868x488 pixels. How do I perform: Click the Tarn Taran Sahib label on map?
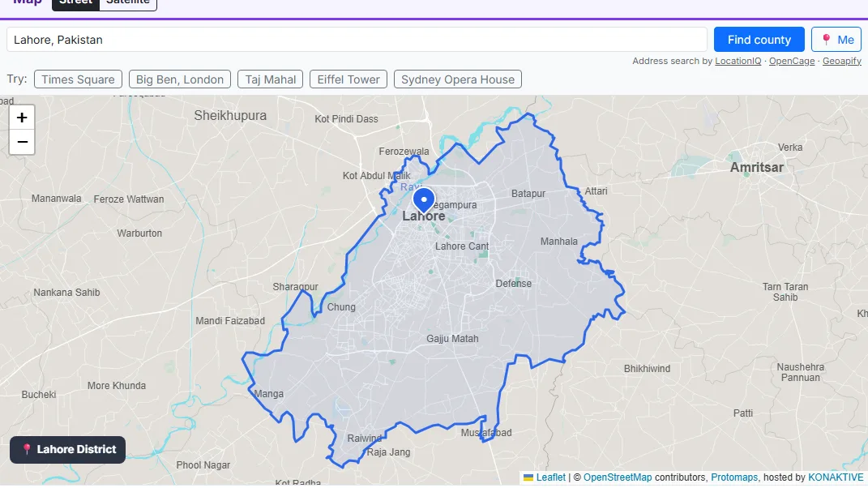point(785,292)
